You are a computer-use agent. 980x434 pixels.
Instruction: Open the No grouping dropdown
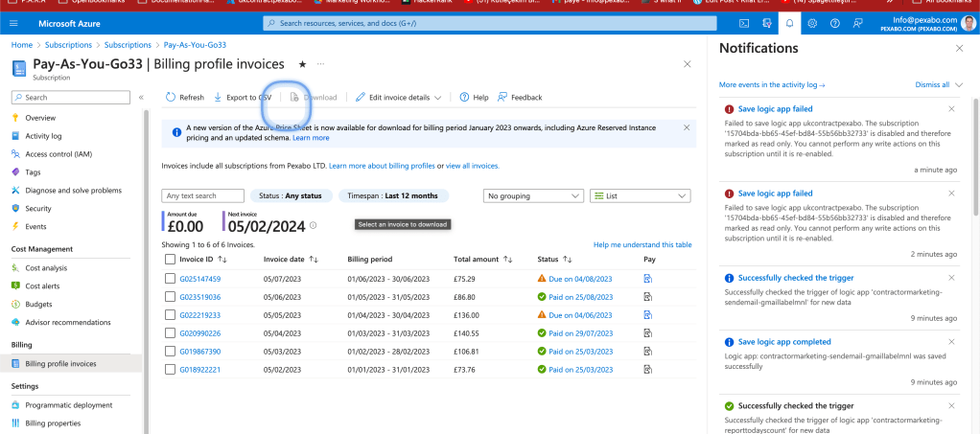[x=534, y=196]
